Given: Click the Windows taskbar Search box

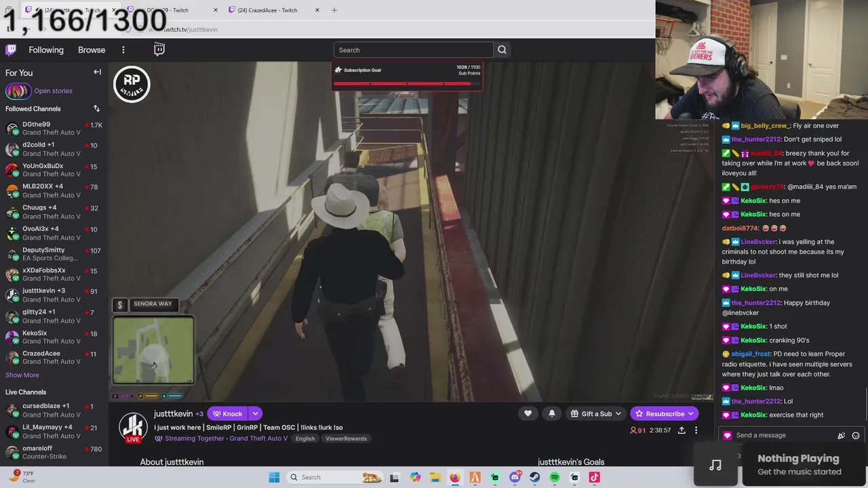Looking at the screenshot, I should (x=334, y=477).
